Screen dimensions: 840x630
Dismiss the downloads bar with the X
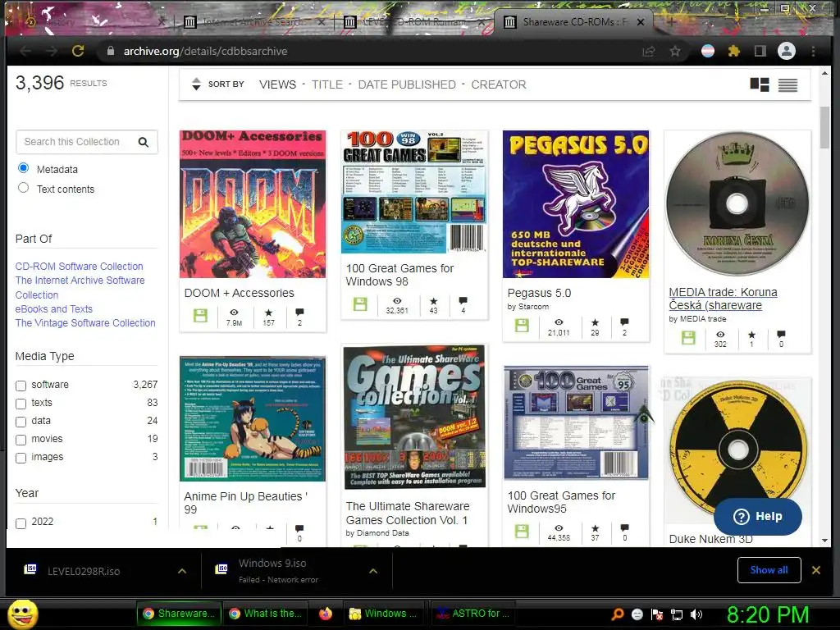pyautogui.click(x=816, y=570)
